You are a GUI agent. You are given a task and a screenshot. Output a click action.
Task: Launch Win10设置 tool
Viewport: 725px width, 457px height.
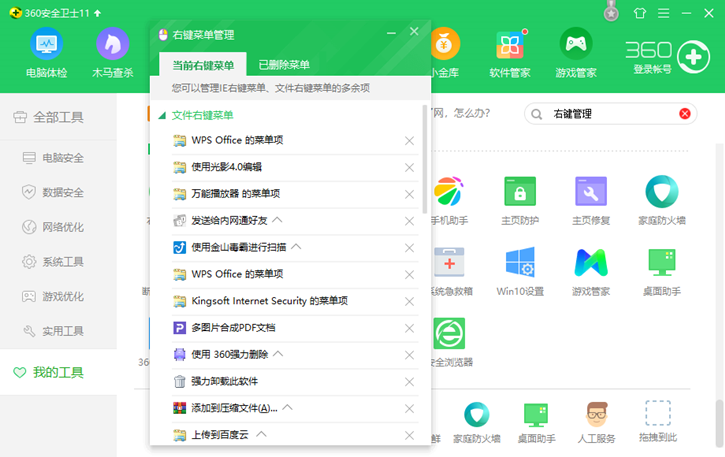[x=520, y=262]
